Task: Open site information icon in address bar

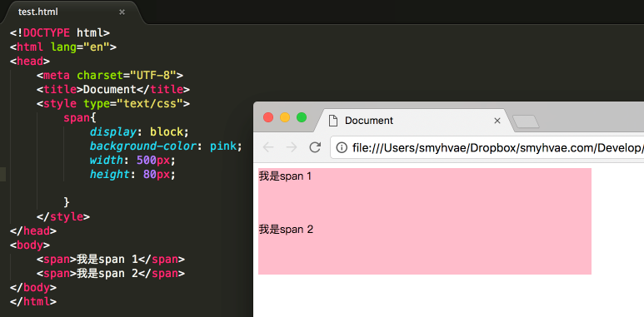Action: click(x=342, y=147)
